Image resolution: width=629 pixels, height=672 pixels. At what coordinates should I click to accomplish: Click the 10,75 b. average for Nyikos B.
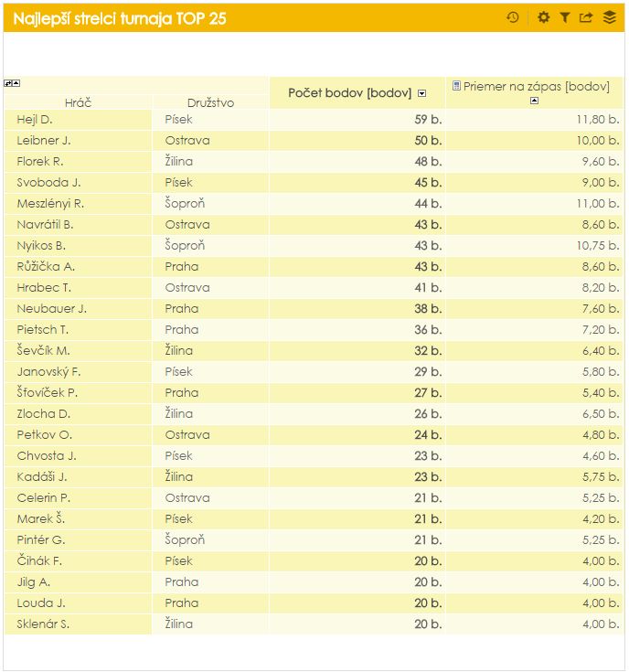(598, 246)
